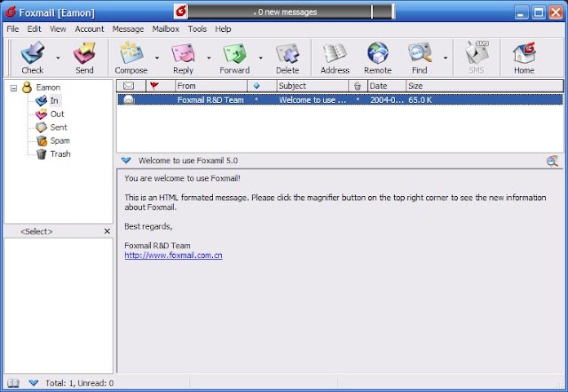
Task: Open the Message menu
Action: tap(128, 29)
